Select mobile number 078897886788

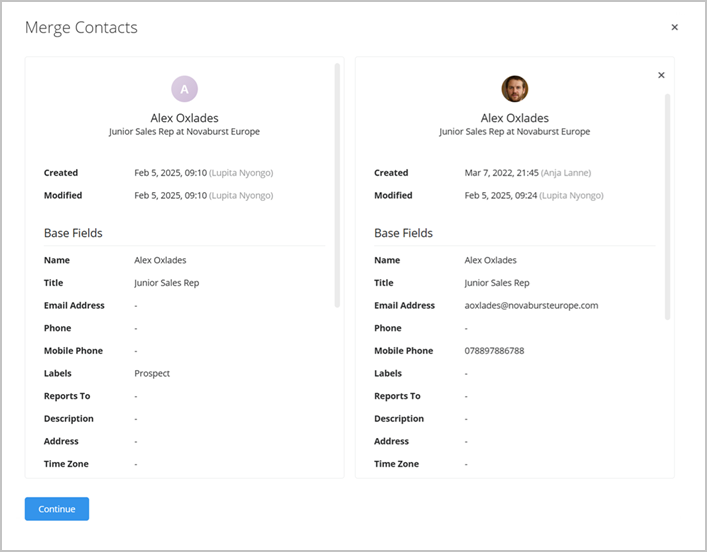[x=494, y=350]
